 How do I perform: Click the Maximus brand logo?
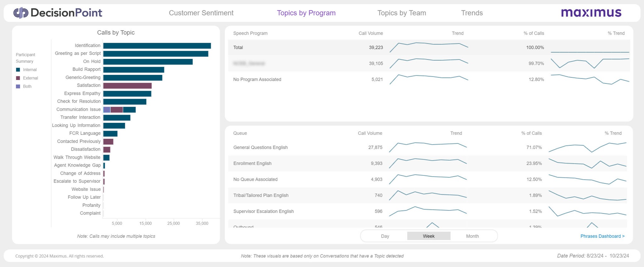[591, 13]
